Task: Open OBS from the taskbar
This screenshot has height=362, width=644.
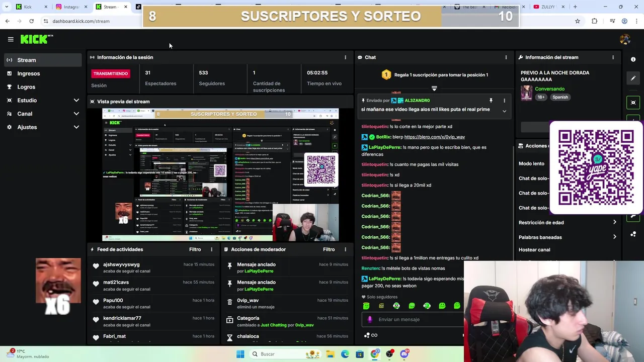Action: click(x=389, y=354)
